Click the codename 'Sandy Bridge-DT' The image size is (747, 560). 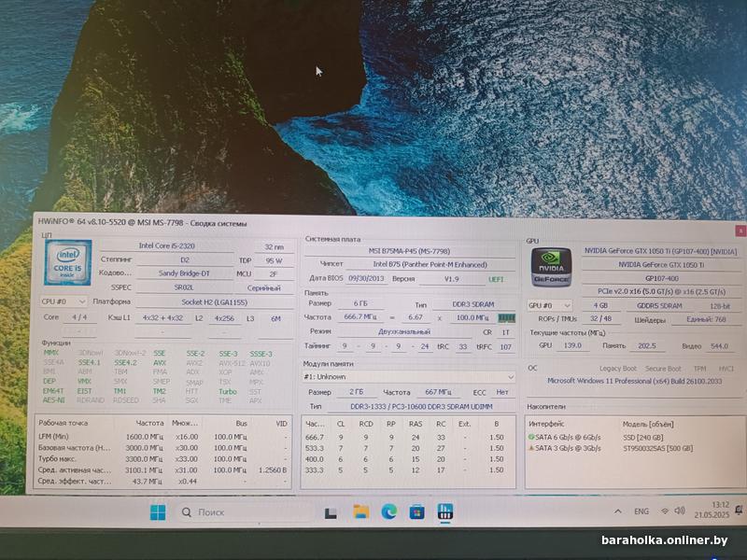coord(184,273)
